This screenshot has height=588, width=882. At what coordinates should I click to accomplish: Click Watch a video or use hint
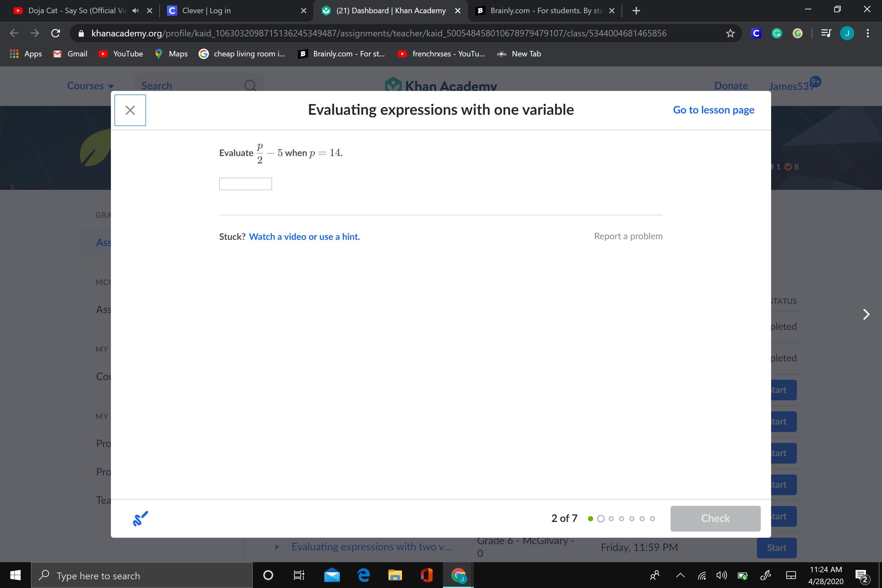coord(304,237)
